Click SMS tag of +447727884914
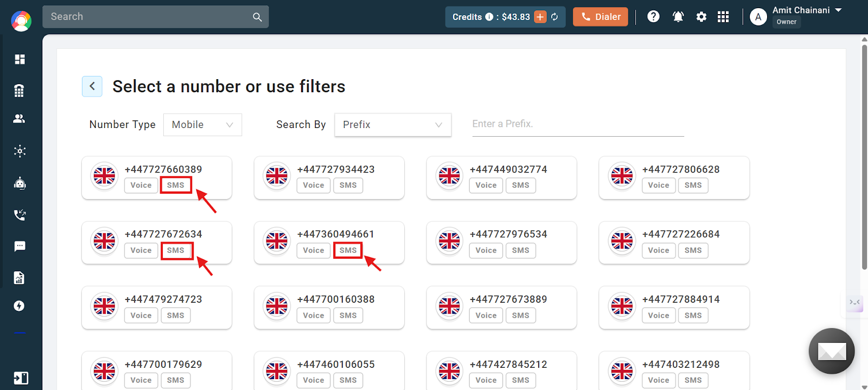Viewport: 868px width, 390px height. tap(693, 315)
